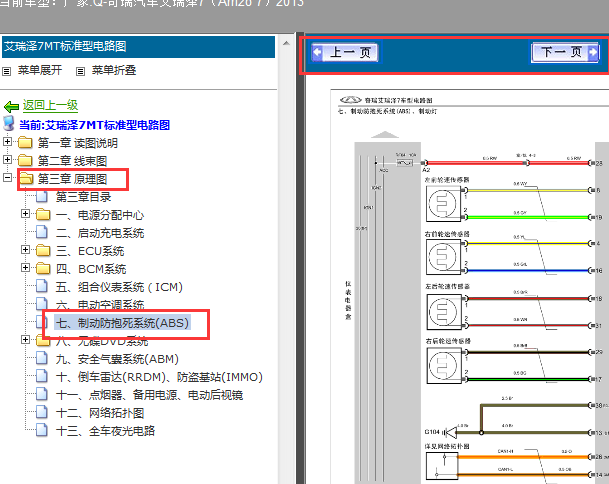
Task: Click the green back arrow icon
Action: coord(11,106)
